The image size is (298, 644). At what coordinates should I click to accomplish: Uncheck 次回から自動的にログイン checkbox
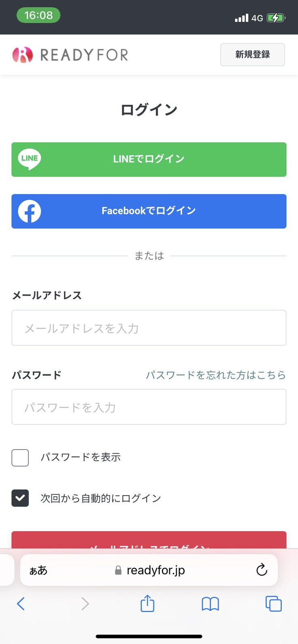coord(20,498)
